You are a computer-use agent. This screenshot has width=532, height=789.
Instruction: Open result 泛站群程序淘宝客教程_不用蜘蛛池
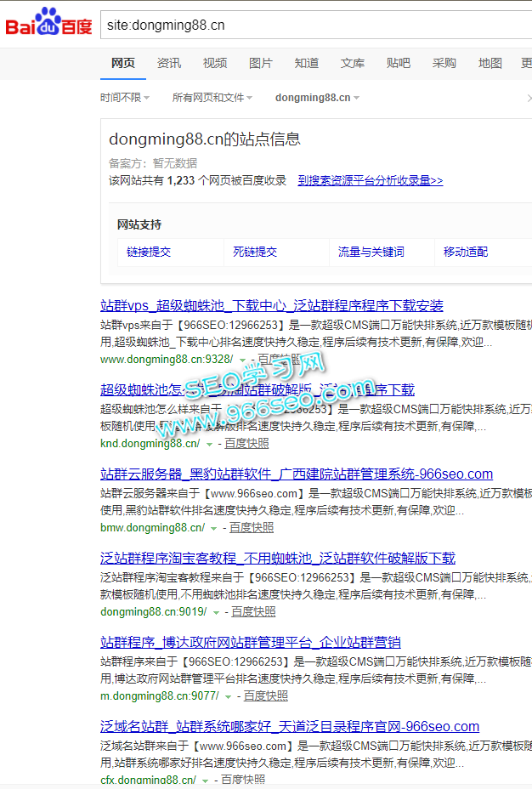click(x=278, y=558)
